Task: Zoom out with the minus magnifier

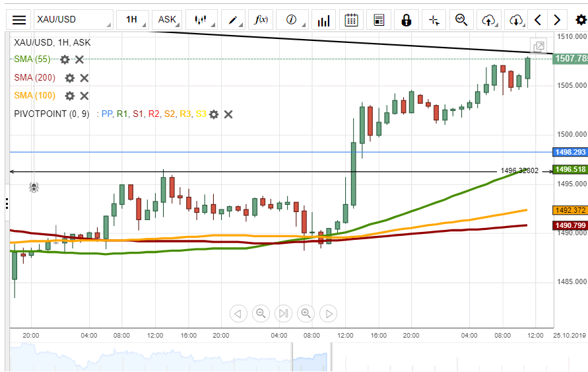Action: (261, 313)
